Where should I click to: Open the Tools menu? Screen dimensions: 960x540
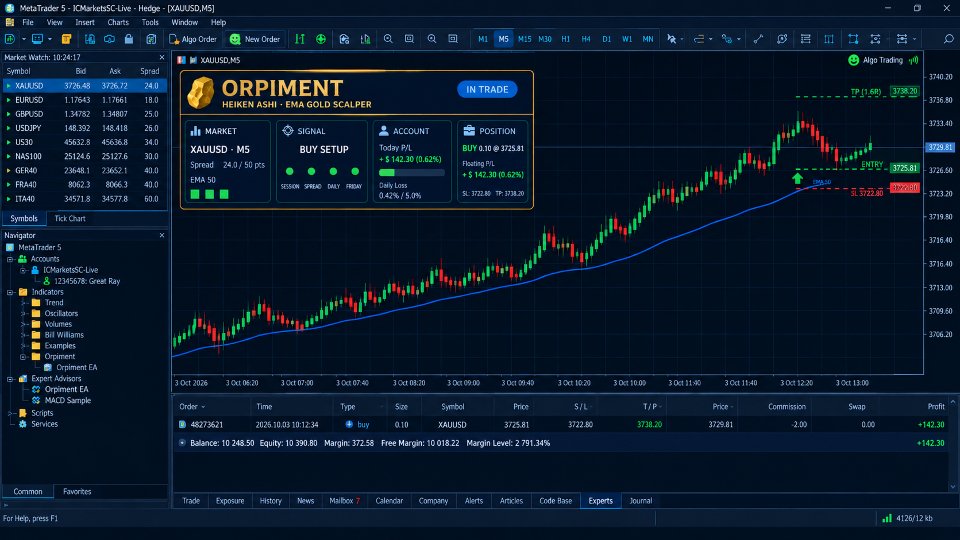[150, 22]
